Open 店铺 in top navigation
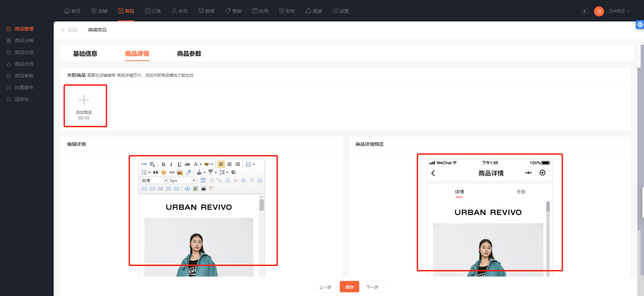 99,11
